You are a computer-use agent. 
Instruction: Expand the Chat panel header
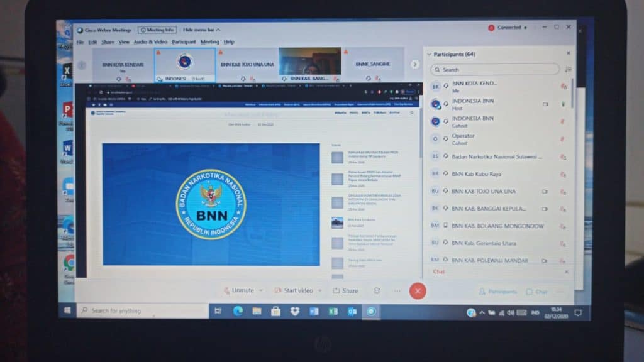click(x=438, y=271)
